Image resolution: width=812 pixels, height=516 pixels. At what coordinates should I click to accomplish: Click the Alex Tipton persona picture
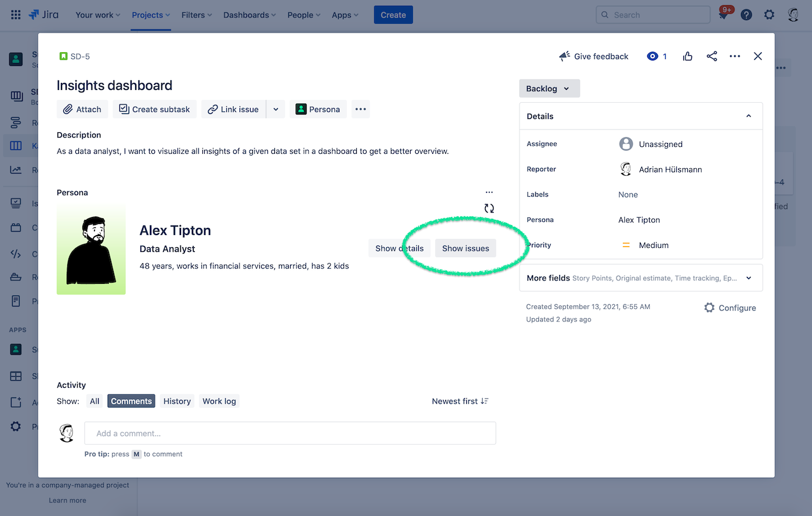91,250
